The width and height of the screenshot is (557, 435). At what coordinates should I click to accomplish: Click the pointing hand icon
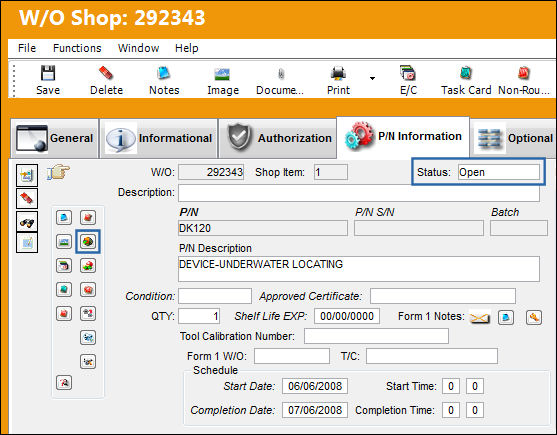[x=58, y=172]
